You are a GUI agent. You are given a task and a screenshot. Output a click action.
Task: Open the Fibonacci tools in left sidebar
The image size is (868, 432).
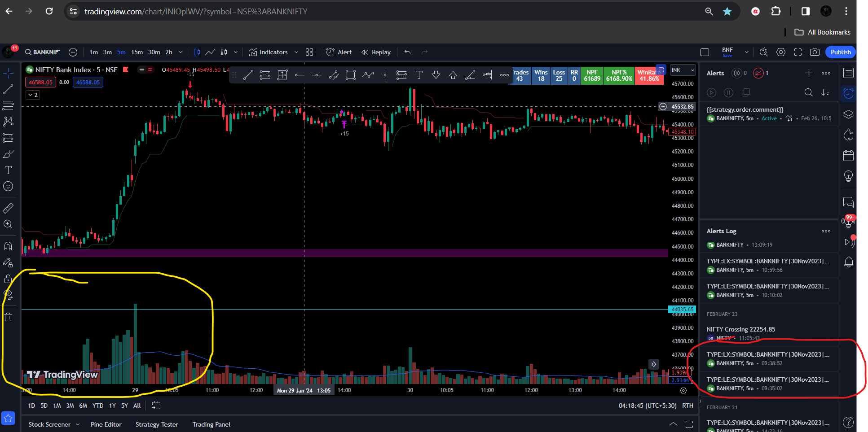point(8,105)
